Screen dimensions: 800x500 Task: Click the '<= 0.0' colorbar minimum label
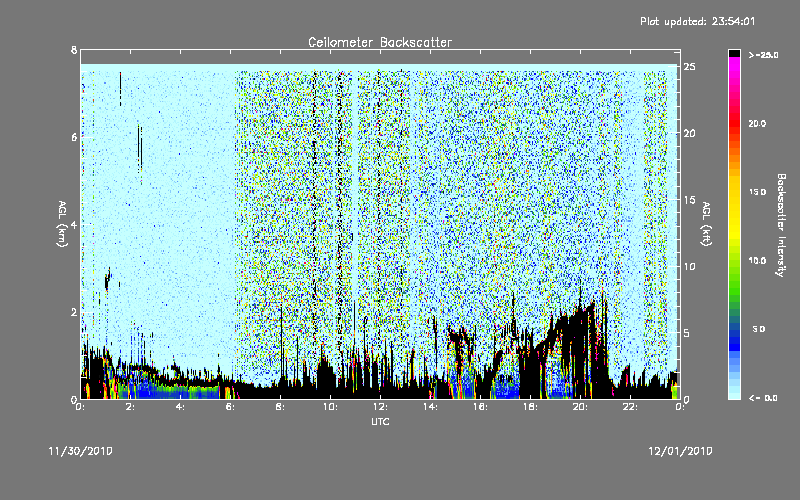click(x=763, y=398)
